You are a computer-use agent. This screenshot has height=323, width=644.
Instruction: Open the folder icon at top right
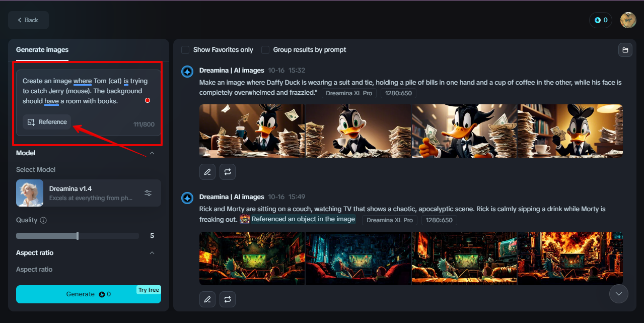pos(625,50)
